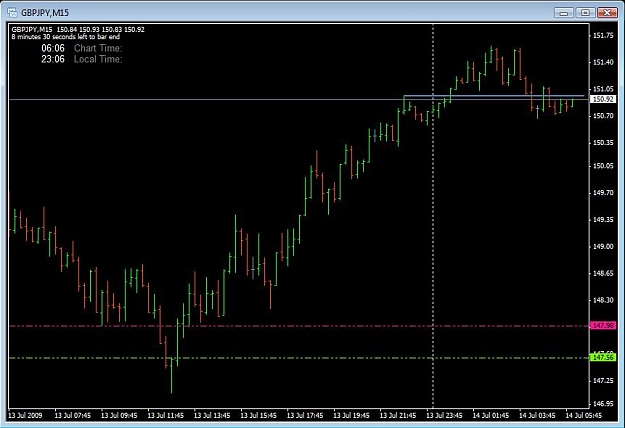Click the '13 Jul 07:45' time axis label
Screen dimensions: 625x428
click(x=73, y=415)
